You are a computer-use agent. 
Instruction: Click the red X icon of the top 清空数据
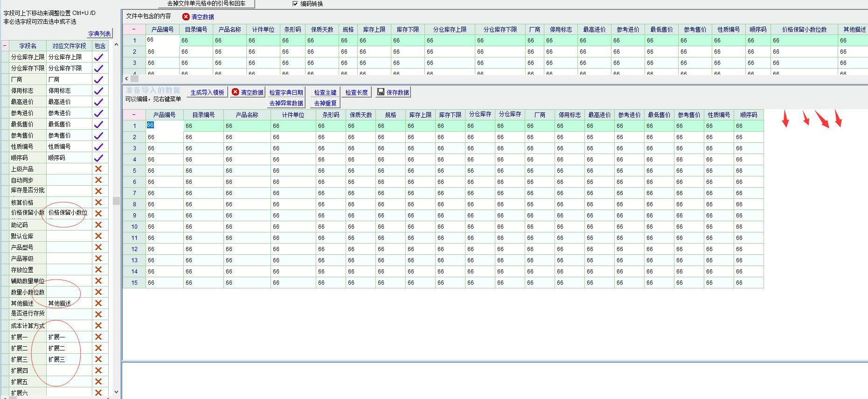tap(186, 17)
